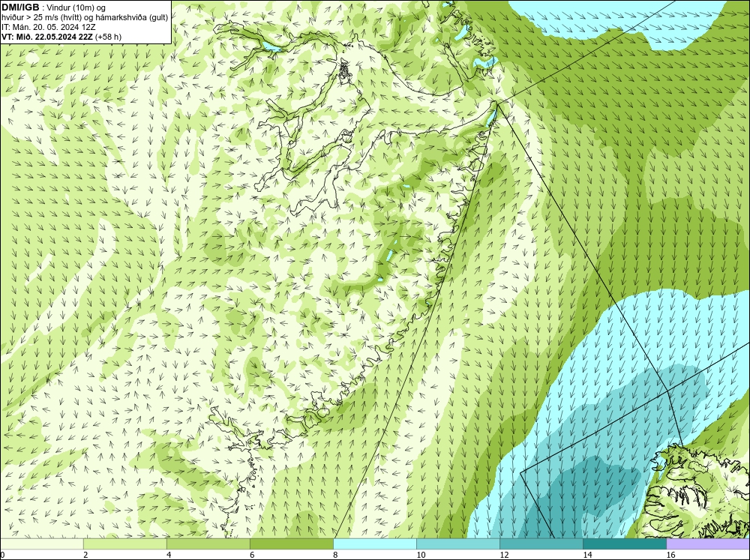Click the legend label '16'

670,555
